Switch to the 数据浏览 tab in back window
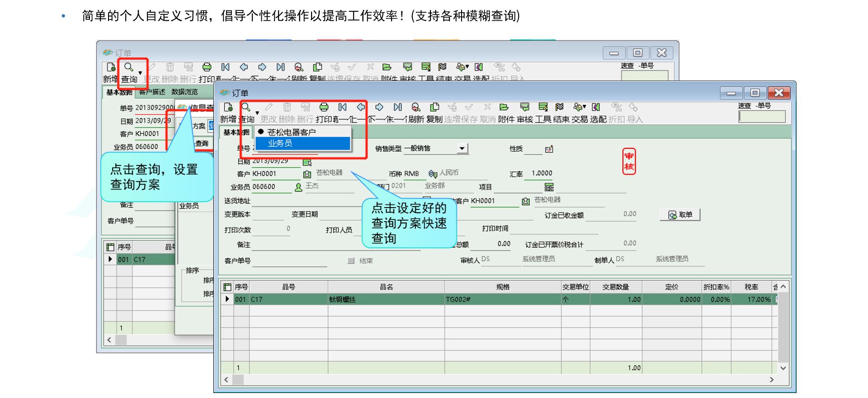This screenshot has height=398, width=868. tap(184, 92)
